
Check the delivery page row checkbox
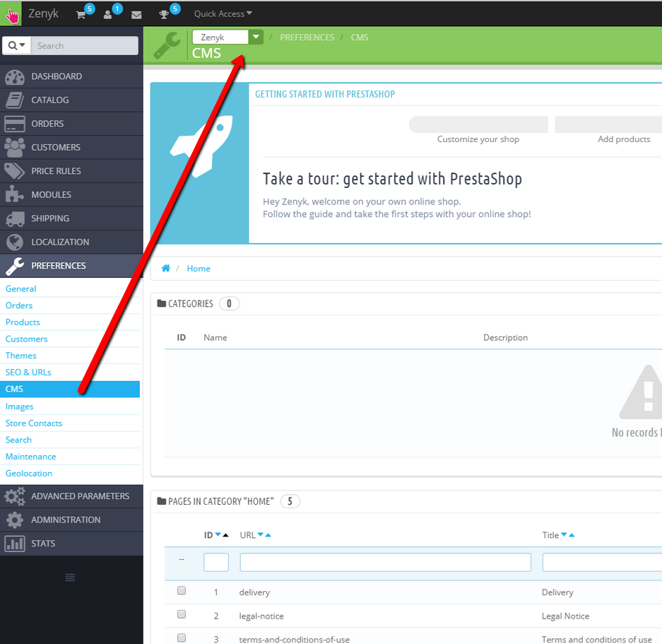point(182,590)
